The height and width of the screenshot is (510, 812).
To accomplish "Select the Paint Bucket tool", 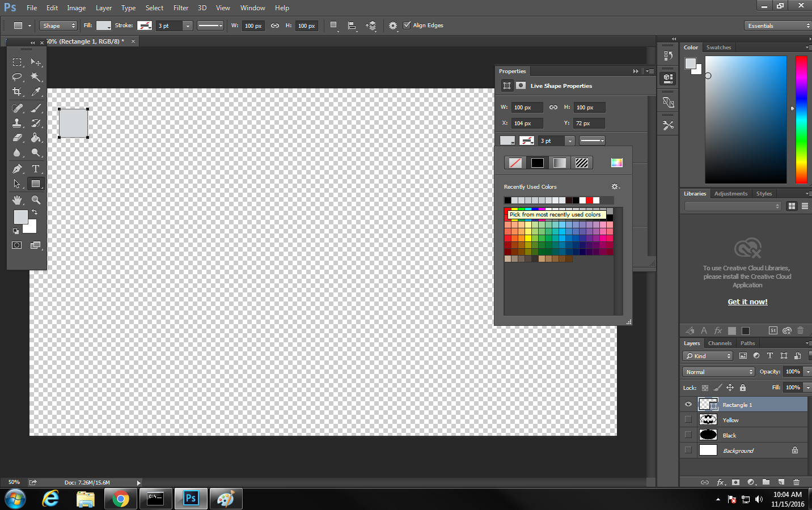I will (x=36, y=137).
